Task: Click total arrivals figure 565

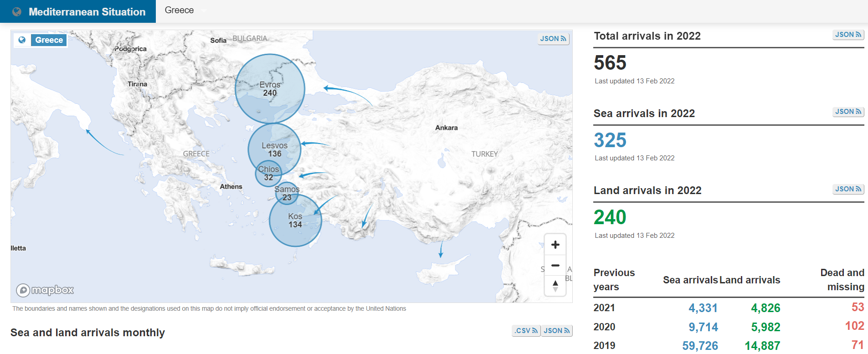Action: point(610,63)
